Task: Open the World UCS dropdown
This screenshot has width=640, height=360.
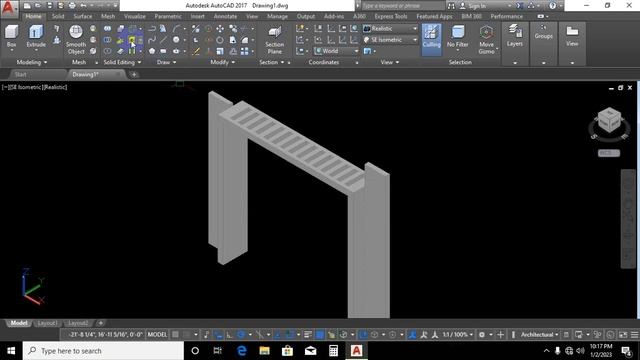Action: 336,51
